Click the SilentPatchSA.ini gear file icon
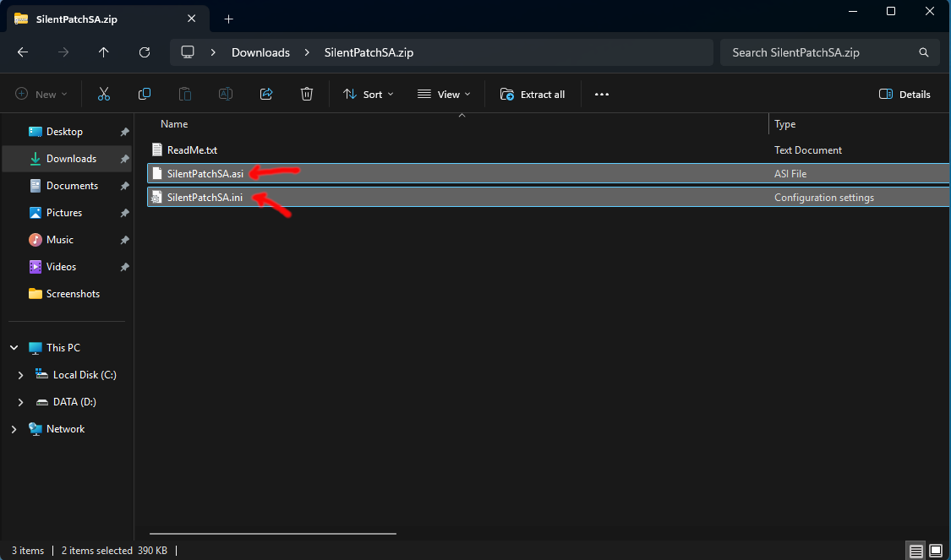The width and height of the screenshot is (951, 560). click(x=157, y=197)
